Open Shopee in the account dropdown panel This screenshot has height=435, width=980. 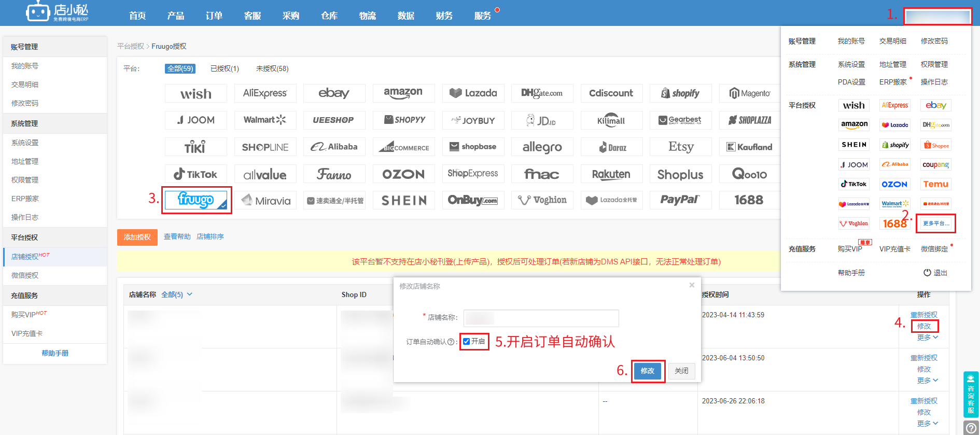coord(936,145)
